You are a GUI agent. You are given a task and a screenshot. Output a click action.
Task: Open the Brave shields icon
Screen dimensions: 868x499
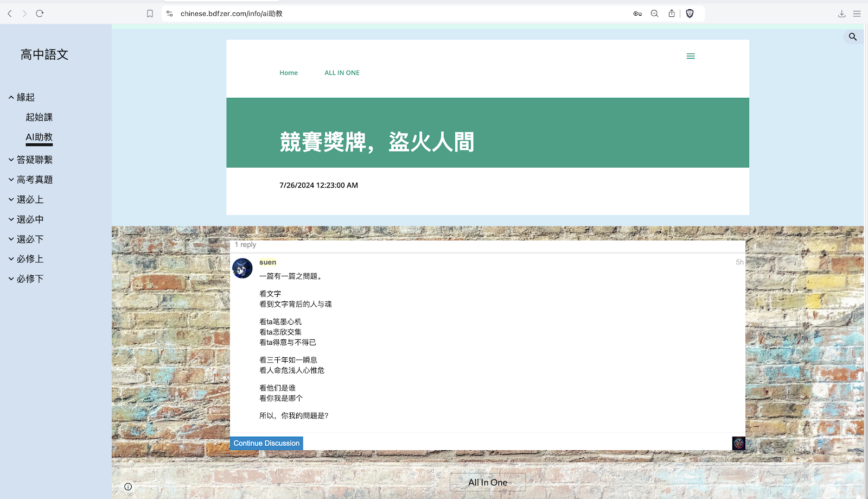pyautogui.click(x=690, y=14)
